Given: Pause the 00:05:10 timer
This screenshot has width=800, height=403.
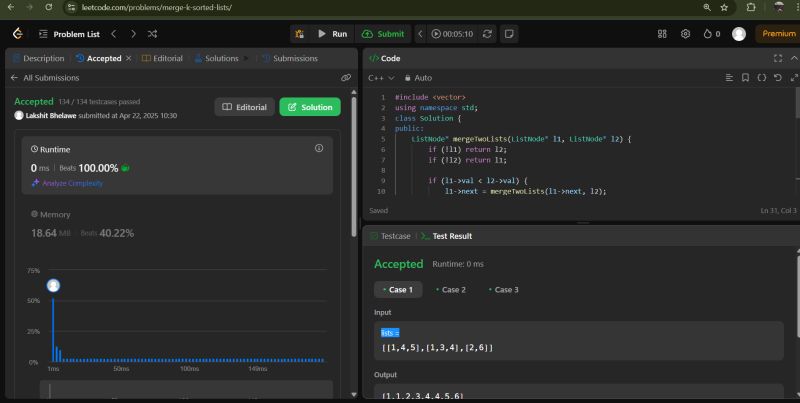Looking at the screenshot, I should click(452, 34).
